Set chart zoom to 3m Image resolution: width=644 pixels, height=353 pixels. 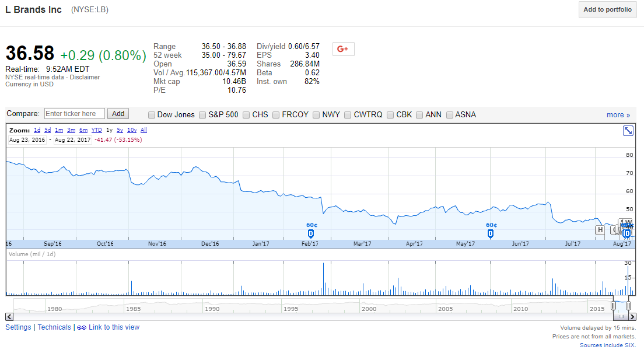(x=71, y=130)
